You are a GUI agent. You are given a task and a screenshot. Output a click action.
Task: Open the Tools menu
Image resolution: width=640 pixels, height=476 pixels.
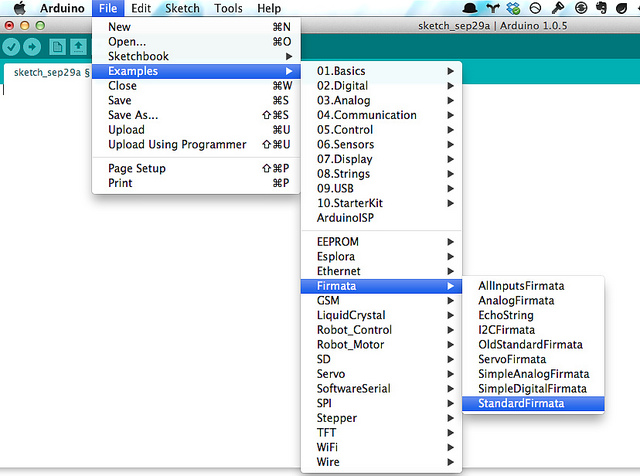pos(228,8)
